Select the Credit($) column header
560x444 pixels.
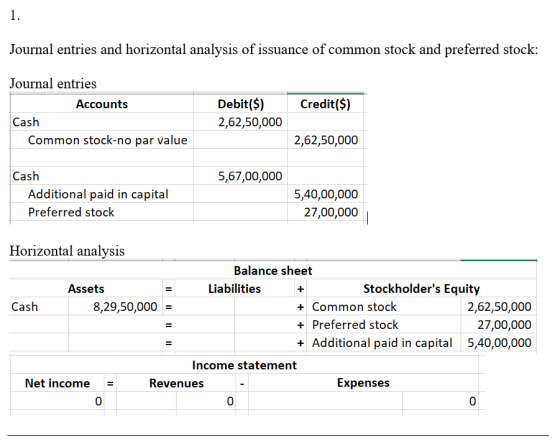click(x=325, y=104)
